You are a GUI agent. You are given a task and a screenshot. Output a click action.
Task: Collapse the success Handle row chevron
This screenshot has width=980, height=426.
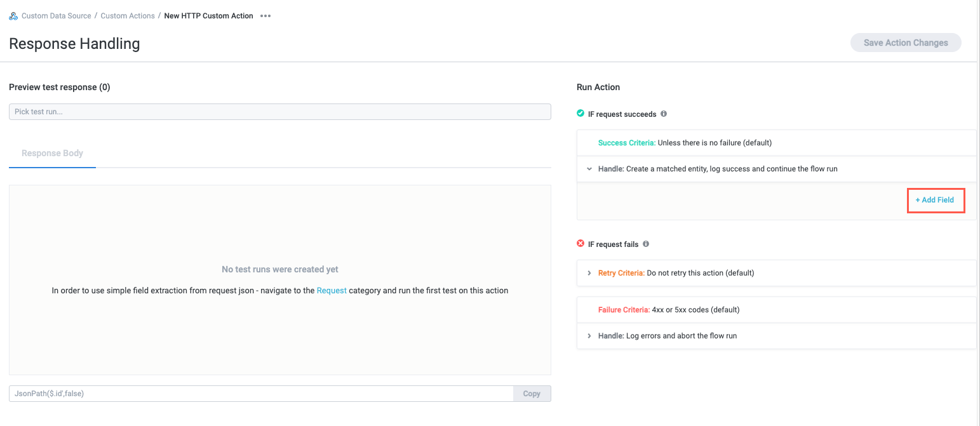(x=589, y=170)
